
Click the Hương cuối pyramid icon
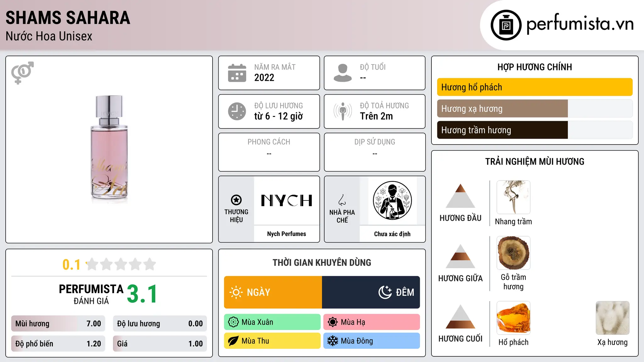(460, 316)
